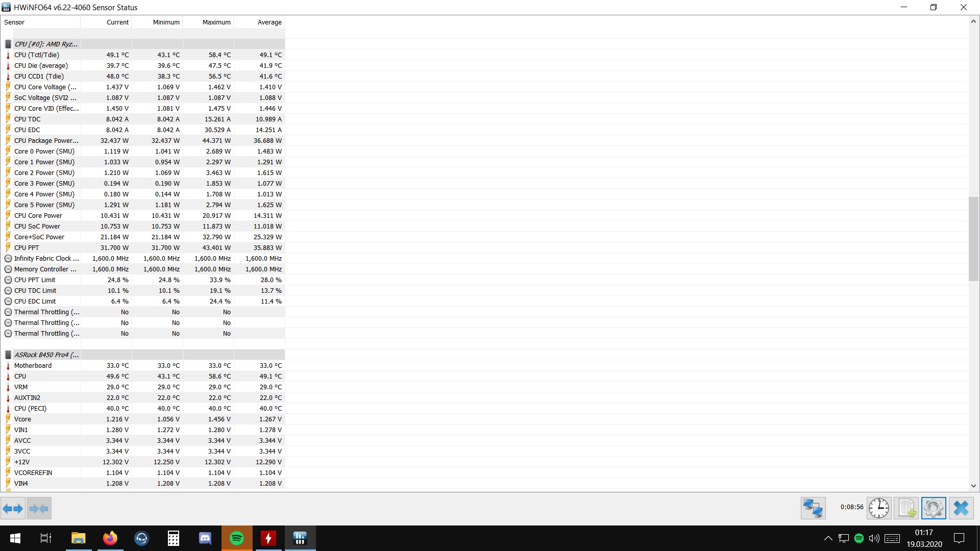Select the CPU (Tctl/Tdie) temperature row

pyautogui.click(x=37, y=55)
